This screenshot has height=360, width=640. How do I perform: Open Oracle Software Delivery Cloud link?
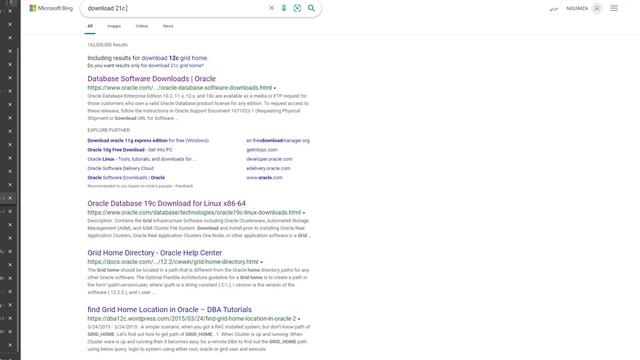point(120,168)
